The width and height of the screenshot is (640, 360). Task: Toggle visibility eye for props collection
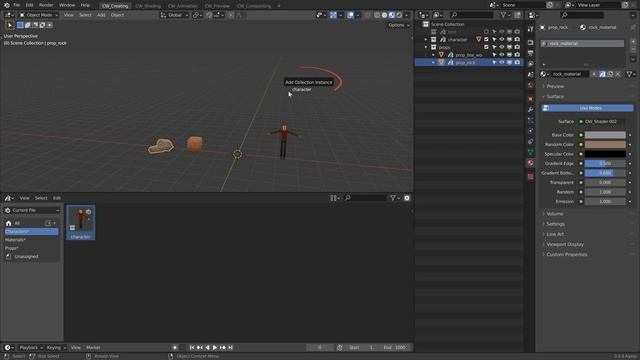(502, 47)
